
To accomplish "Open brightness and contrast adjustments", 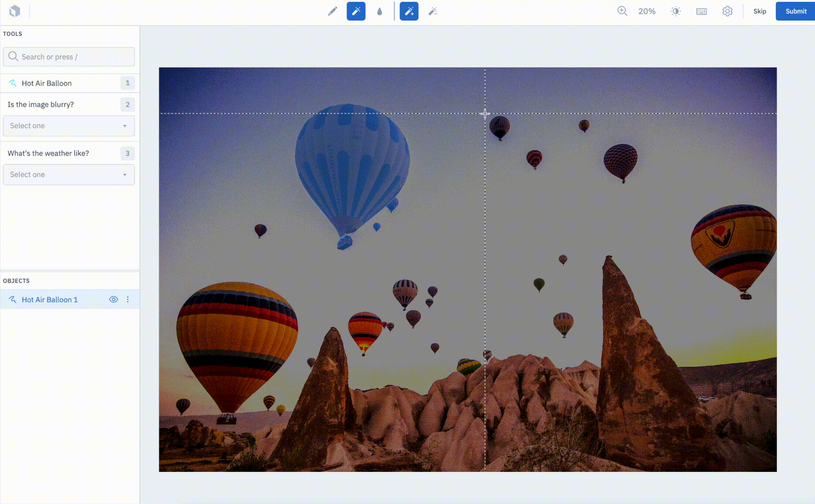I will (675, 11).
